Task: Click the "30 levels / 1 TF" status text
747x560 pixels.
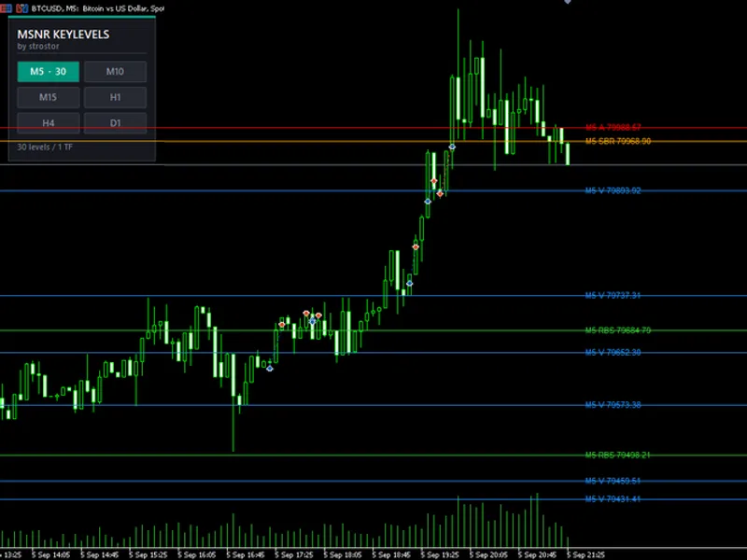Action: point(45,147)
